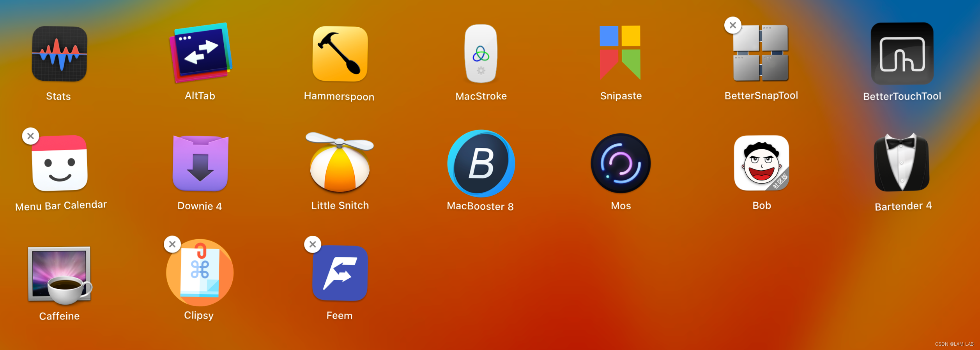
Task: Open the BetterTouchTool app icon
Action: pos(902,54)
